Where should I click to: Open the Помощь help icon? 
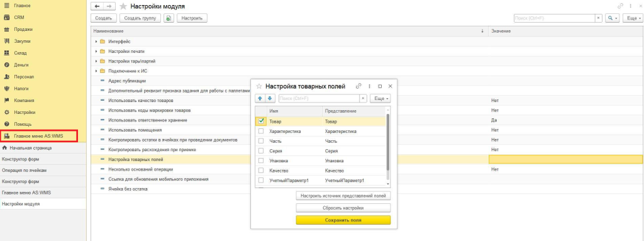point(6,124)
